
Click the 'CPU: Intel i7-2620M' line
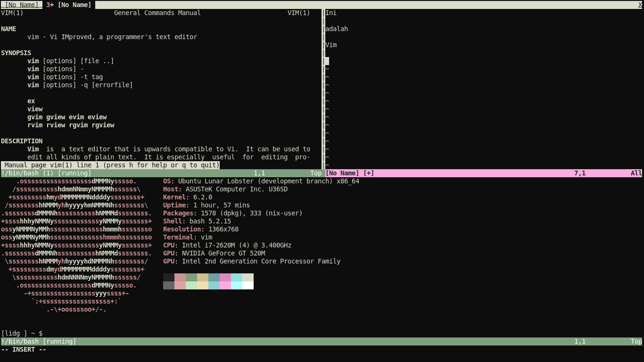(227, 245)
